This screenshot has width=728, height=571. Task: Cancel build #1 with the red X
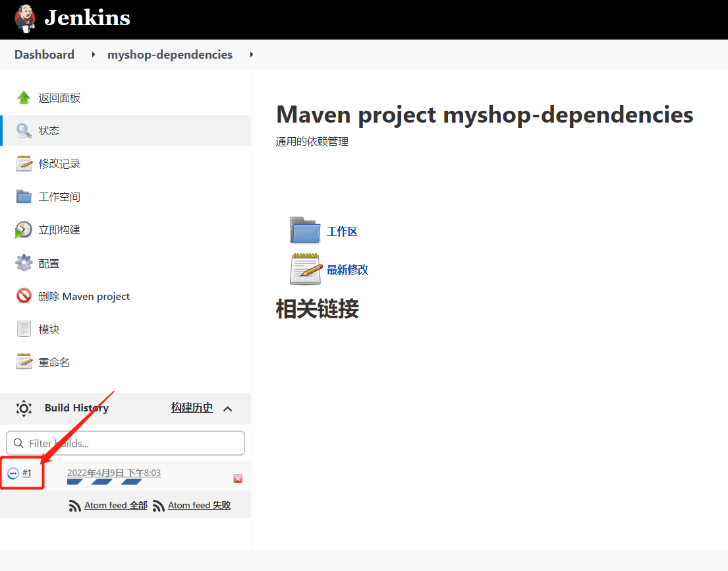pos(238,479)
